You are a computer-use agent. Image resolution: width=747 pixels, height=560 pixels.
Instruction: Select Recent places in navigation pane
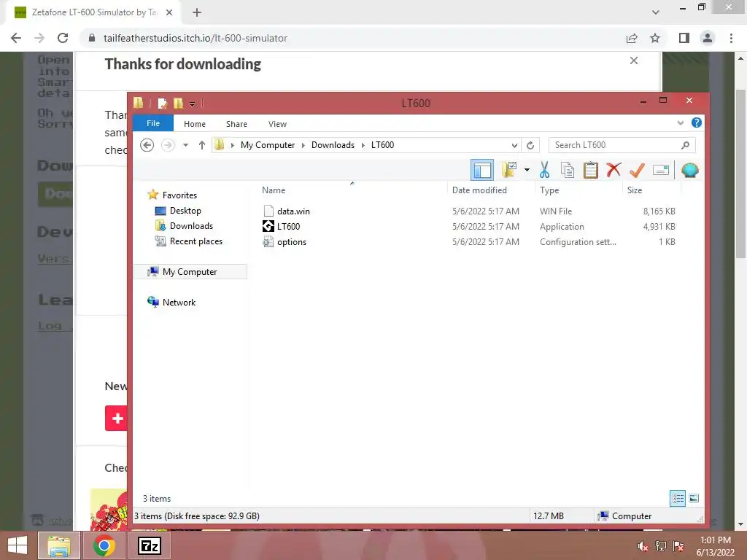pos(189,241)
